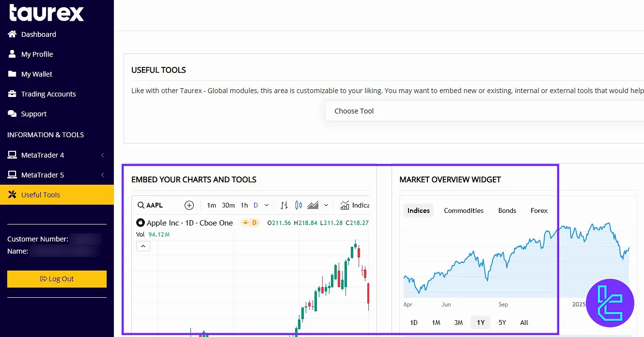This screenshot has height=337, width=644.
Task: Click the Log Out button
Action: [57, 279]
